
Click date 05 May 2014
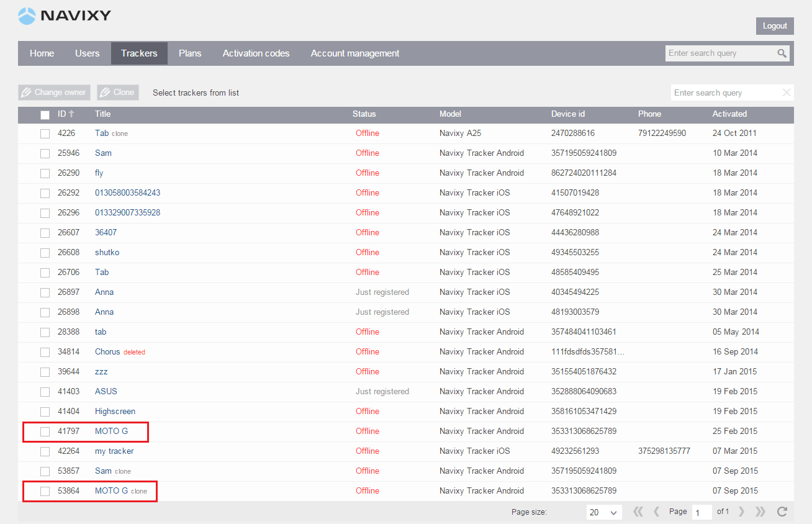coord(736,332)
